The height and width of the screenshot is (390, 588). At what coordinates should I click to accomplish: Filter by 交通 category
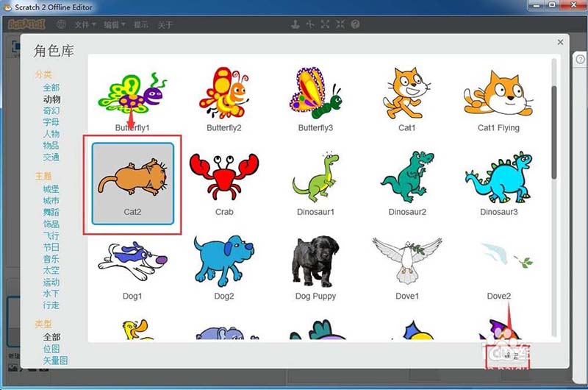[x=51, y=157]
